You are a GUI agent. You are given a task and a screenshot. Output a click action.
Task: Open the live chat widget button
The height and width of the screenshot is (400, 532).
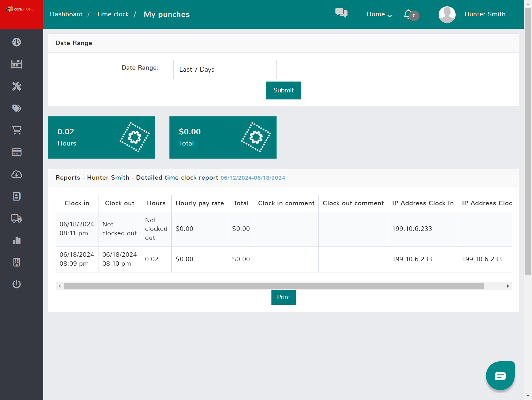pyautogui.click(x=500, y=376)
